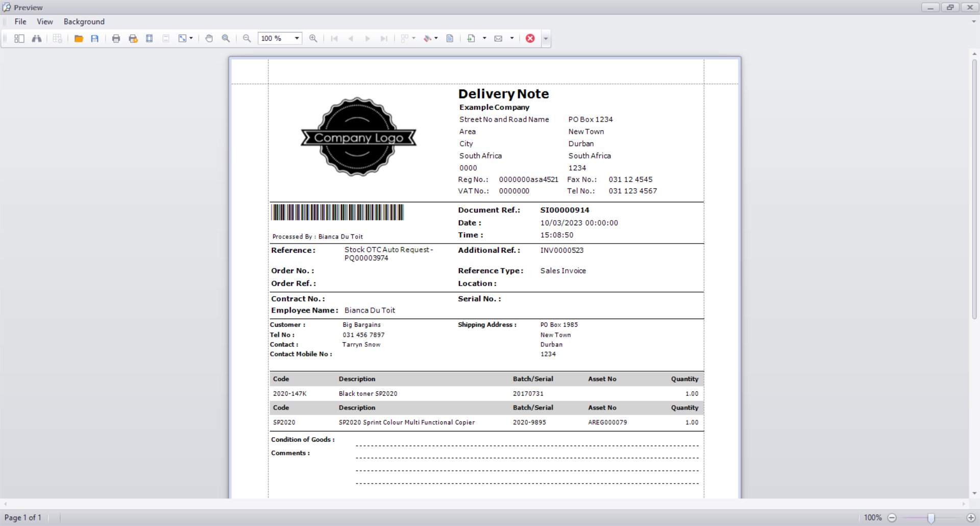This screenshot has height=526, width=980.
Task: Open the View menu
Action: point(45,21)
